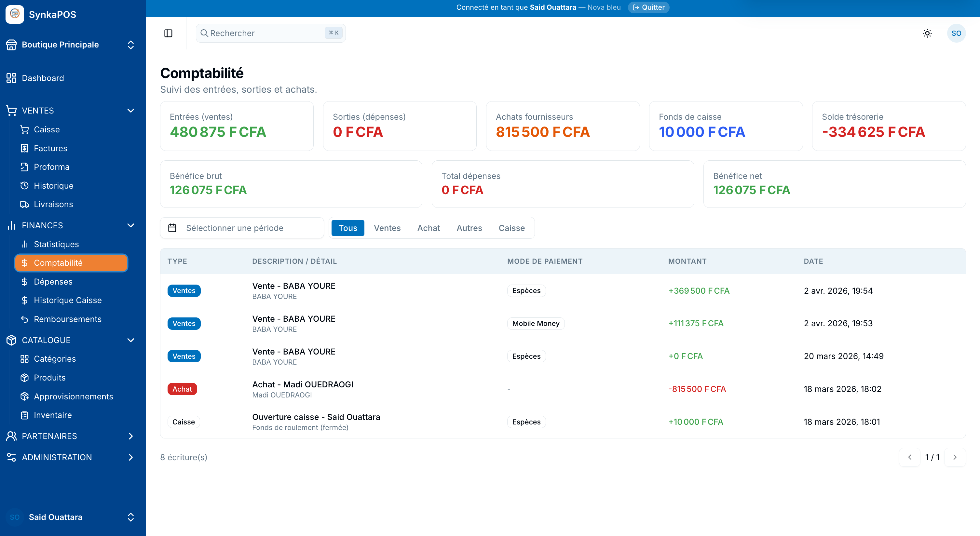The height and width of the screenshot is (536, 980).
Task: Switch light/dark theme sun icon
Action: [927, 33]
